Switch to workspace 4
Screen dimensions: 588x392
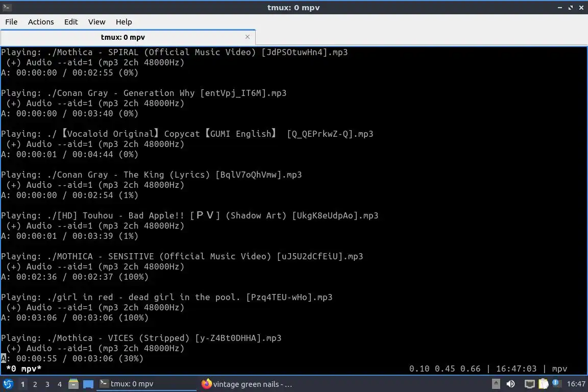tap(59, 384)
